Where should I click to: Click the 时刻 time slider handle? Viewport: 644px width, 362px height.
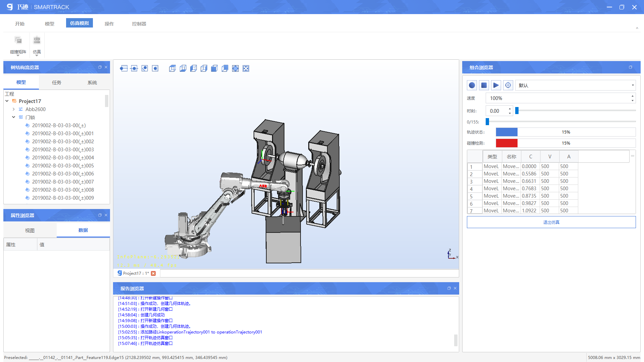[x=517, y=110]
